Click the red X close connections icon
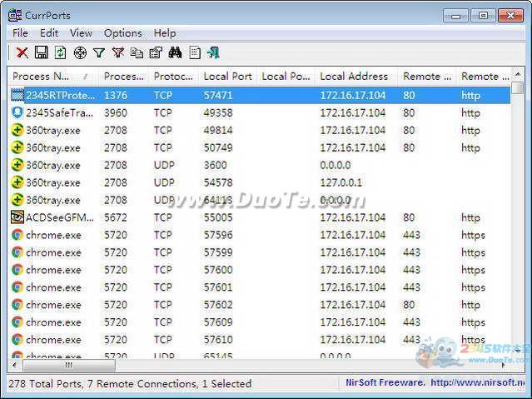 coord(22,53)
